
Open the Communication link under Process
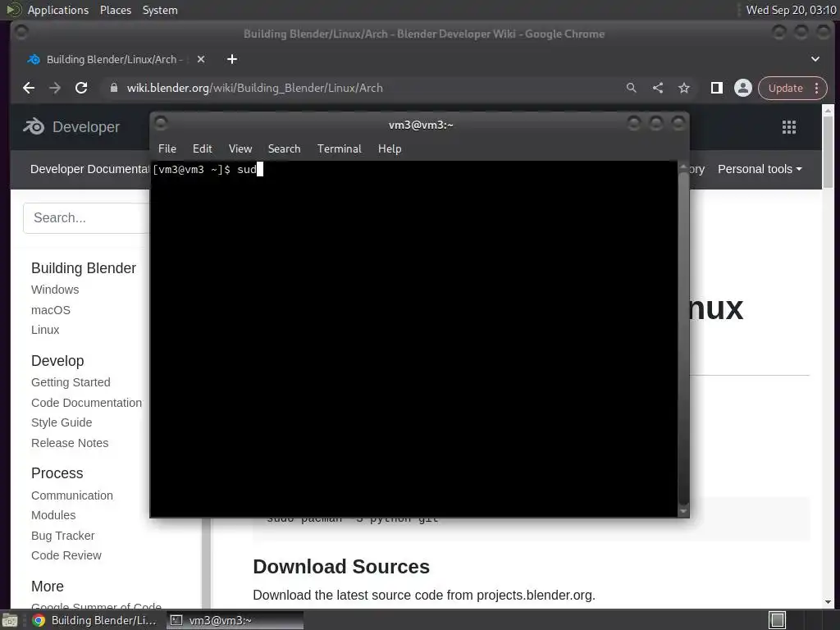coord(72,495)
